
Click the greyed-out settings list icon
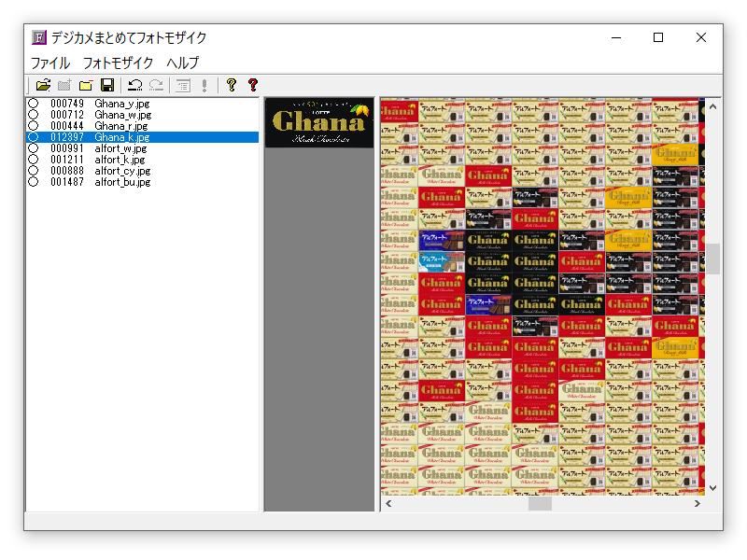183,85
